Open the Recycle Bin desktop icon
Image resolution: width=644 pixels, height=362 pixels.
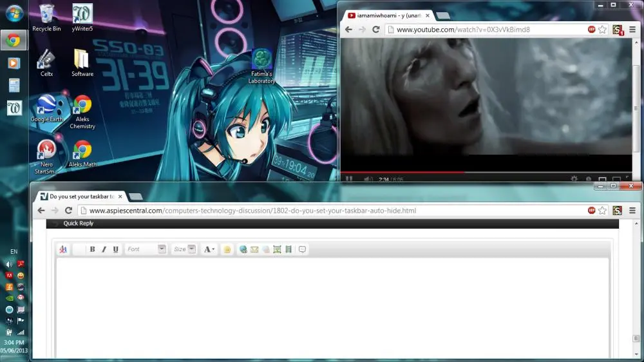[x=46, y=18]
